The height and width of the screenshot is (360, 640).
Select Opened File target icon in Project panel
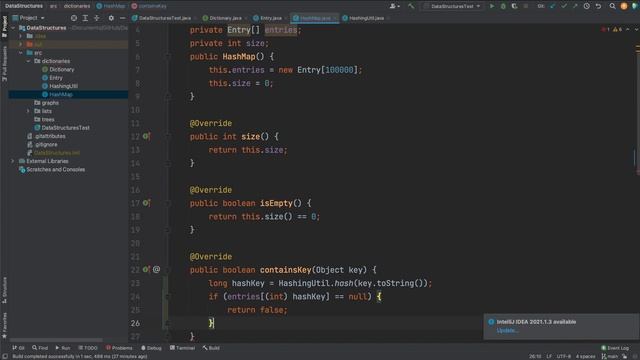[x=74, y=18]
